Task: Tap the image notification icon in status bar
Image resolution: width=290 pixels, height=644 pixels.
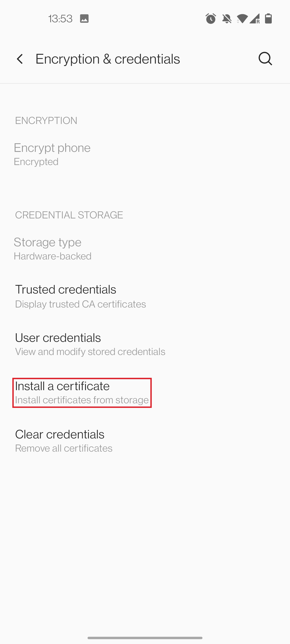Action: click(x=84, y=19)
